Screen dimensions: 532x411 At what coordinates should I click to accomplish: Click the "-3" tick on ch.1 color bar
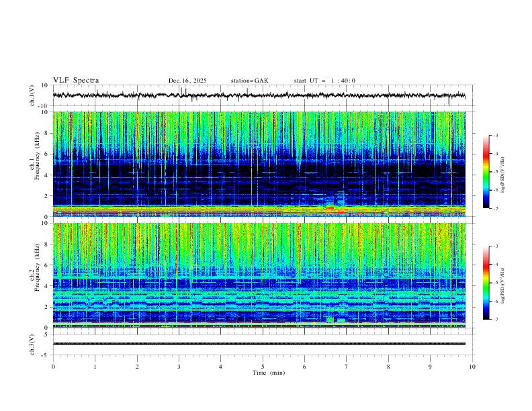coord(495,135)
